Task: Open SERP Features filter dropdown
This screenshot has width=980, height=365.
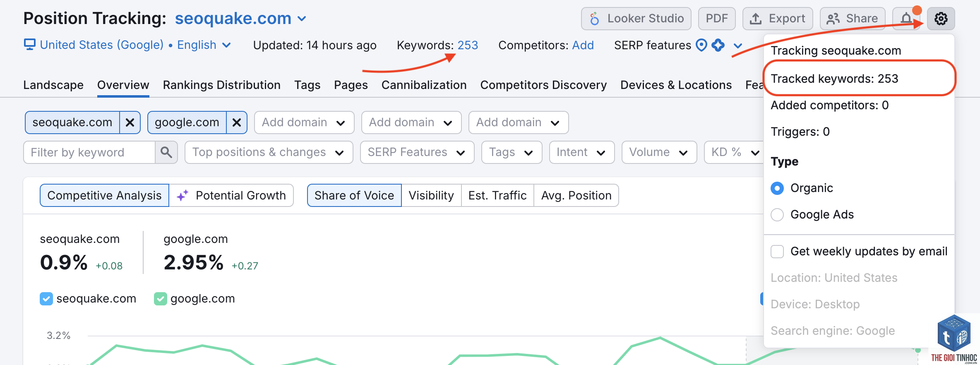Action: 417,152
